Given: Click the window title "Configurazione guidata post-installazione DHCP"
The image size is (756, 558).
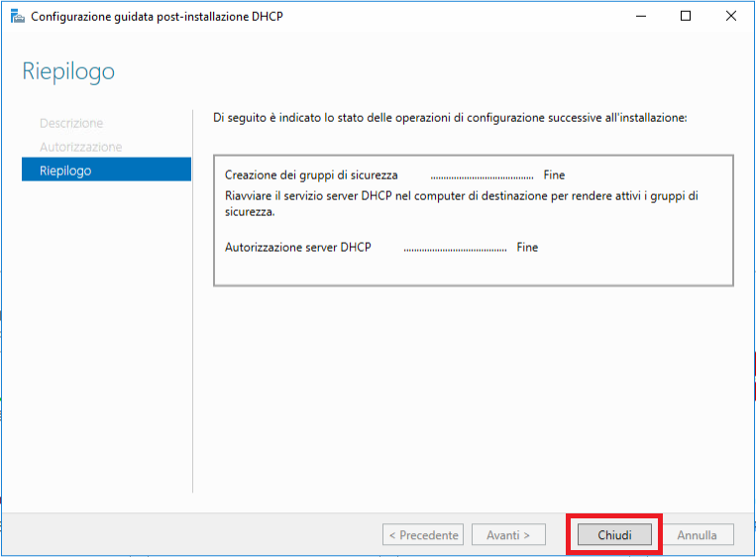Looking at the screenshot, I should (x=158, y=16).
